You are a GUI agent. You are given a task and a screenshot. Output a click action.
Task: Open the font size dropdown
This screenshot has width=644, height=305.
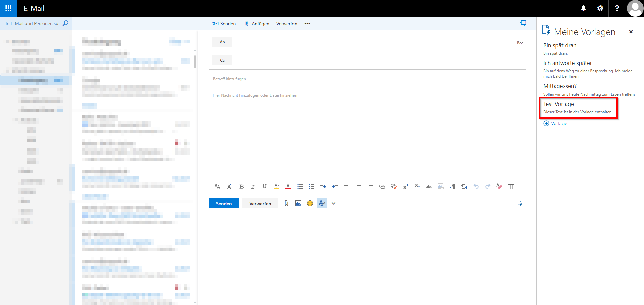tap(217, 187)
